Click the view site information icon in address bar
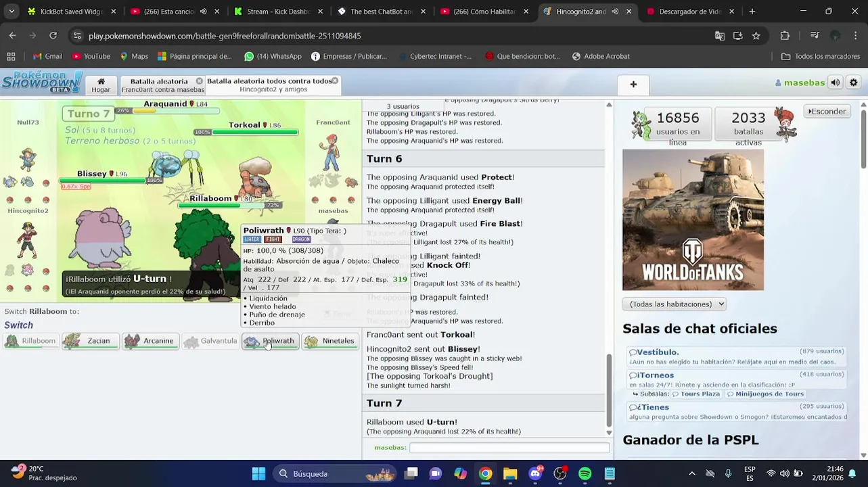 [76, 36]
